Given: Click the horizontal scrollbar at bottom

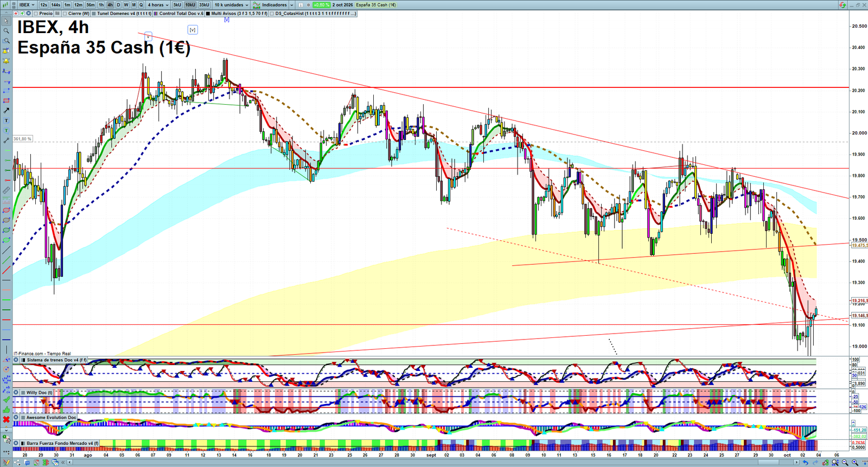Looking at the screenshot, I should pyautogui.click(x=434, y=462).
